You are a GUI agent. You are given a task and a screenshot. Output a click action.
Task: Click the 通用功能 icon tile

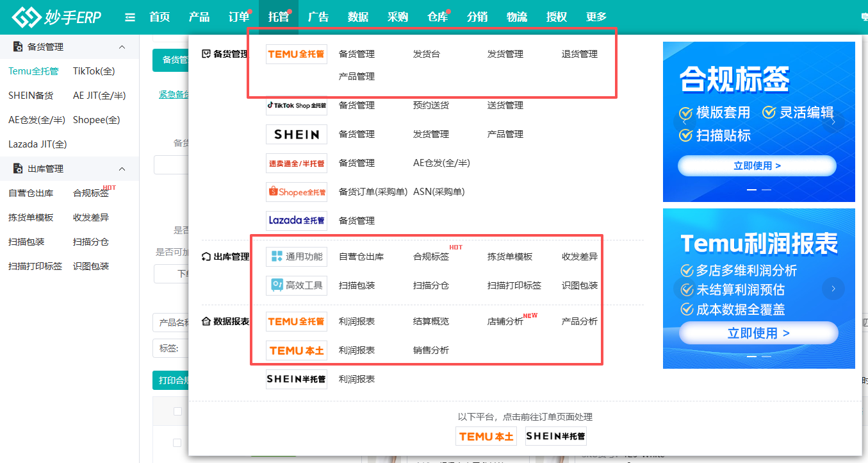tap(296, 257)
